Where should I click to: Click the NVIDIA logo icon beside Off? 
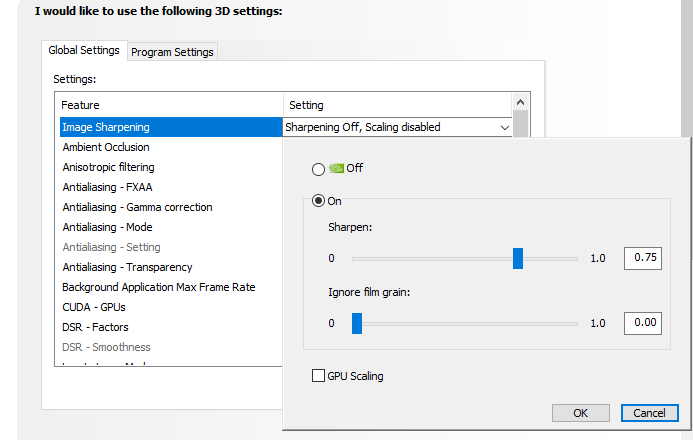(337, 168)
